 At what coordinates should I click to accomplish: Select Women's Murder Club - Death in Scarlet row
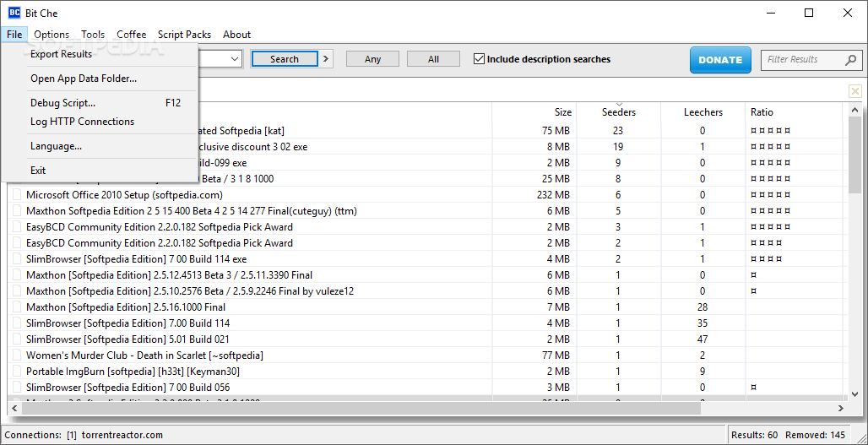tap(426, 355)
